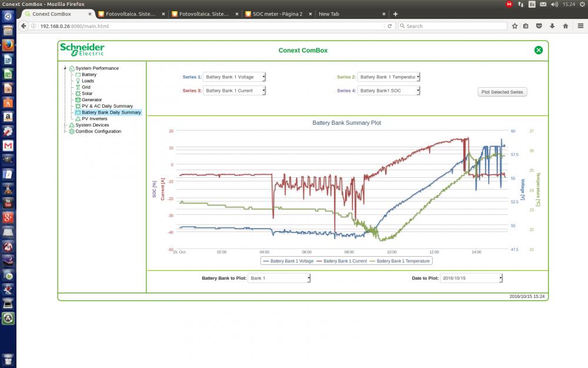Select PV & AC Daily Summary in the tree

coord(107,106)
